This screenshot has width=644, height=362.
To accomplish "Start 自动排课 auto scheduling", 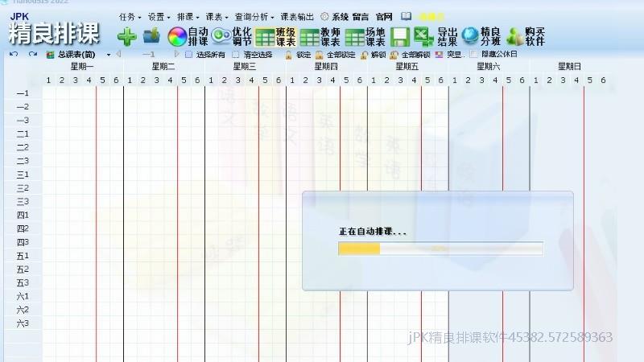I will [188, 36].
